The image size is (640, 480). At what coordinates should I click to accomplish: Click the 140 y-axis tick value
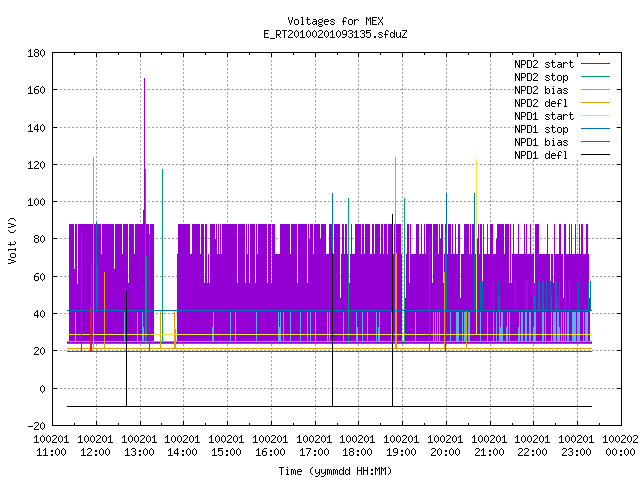coord(36,128)
